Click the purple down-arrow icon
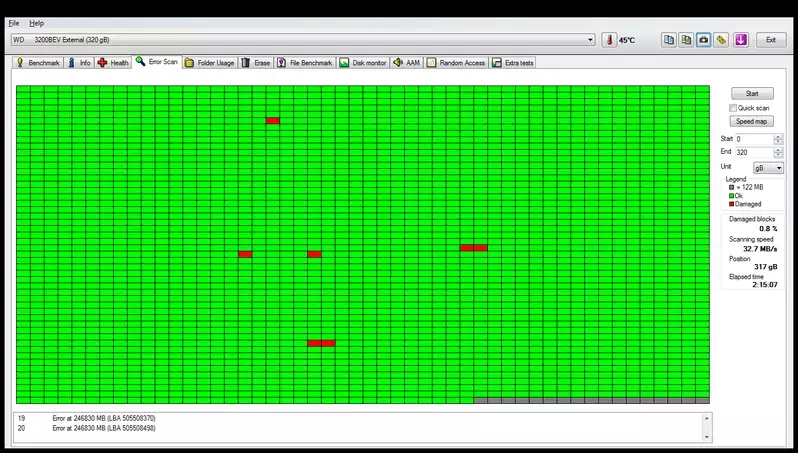The width and height of the screenshot is (798, 453). [x=741, y=40]
